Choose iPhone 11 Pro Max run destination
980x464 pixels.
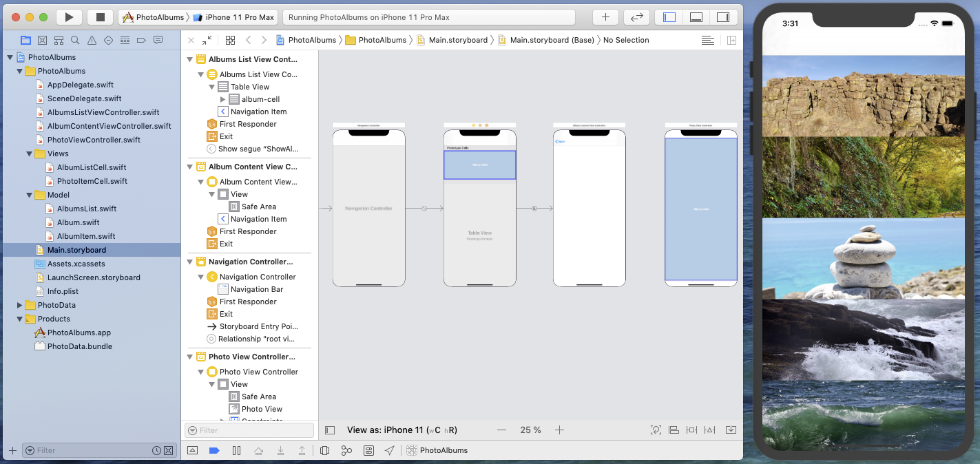click(x=234, y=17)
